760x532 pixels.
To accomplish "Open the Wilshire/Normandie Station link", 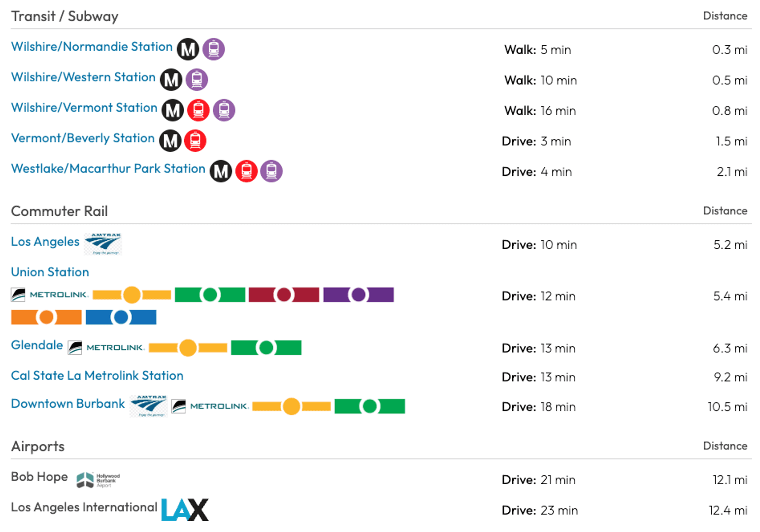I will 92,47.
